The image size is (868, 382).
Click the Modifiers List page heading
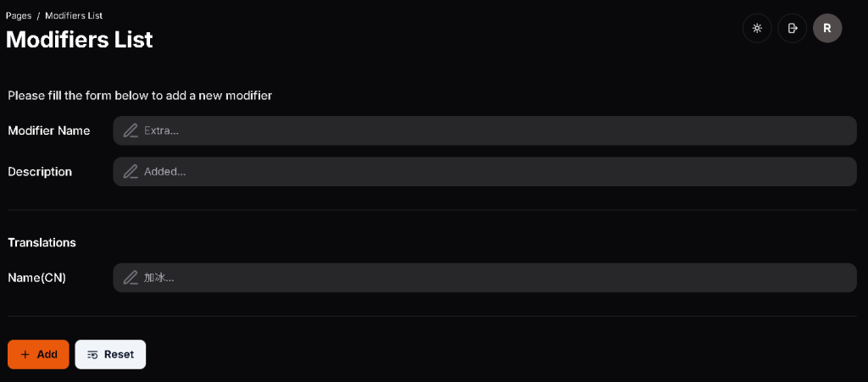(x=80, y=39)
